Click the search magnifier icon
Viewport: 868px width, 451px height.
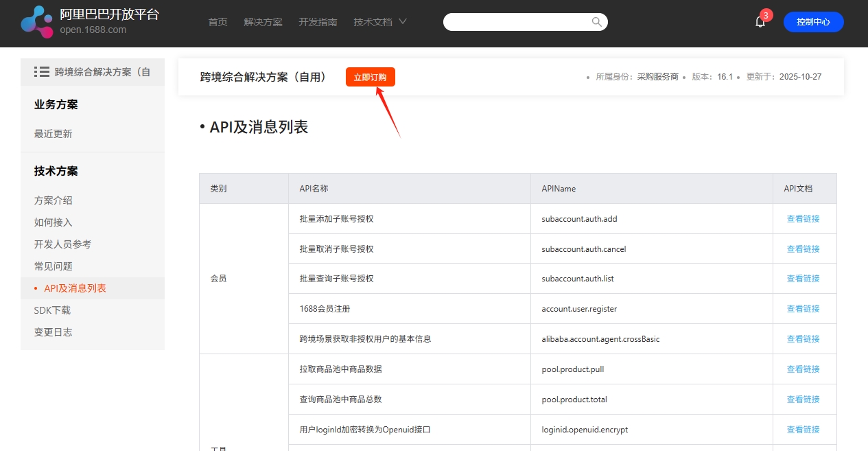pos(596,22)
